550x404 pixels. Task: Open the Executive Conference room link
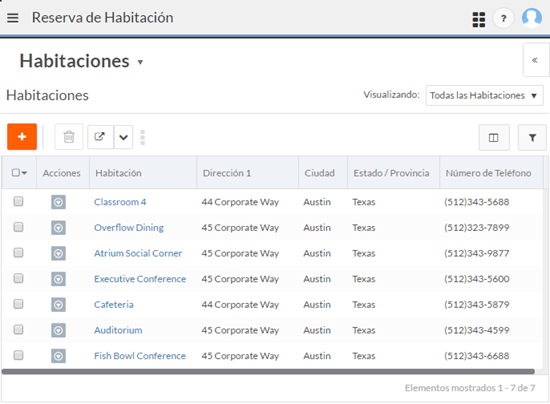point(140,279)
